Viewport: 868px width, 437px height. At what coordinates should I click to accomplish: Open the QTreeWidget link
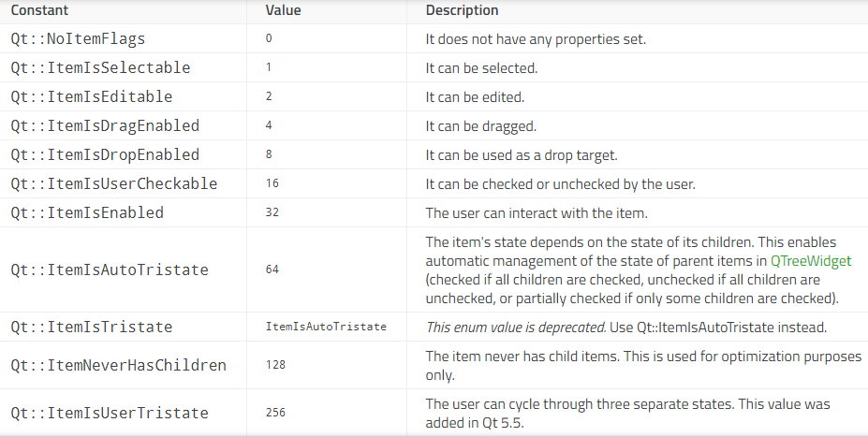click(x=811, y=261)
